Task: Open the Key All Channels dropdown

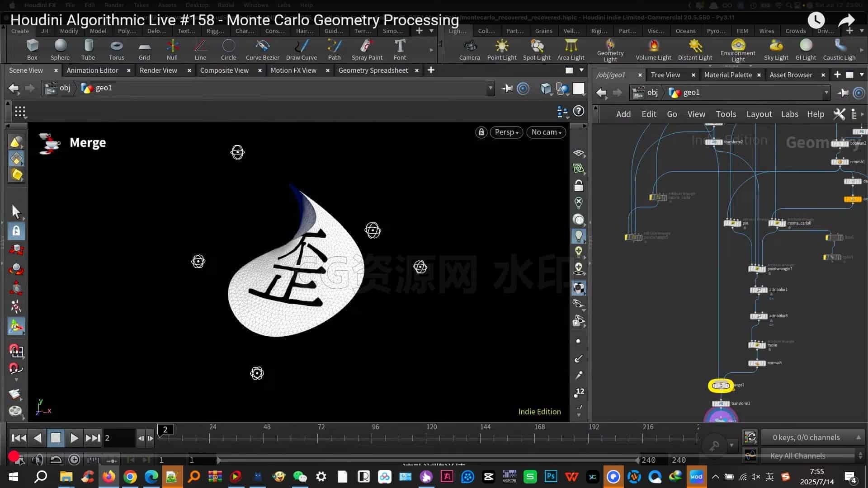Action: coord(813,456)
